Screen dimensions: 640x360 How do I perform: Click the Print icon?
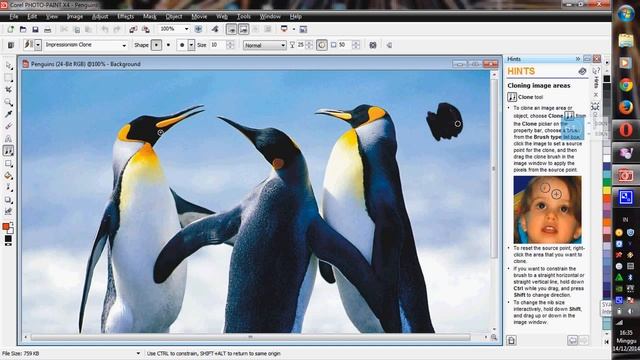click(x=48, y=29)
